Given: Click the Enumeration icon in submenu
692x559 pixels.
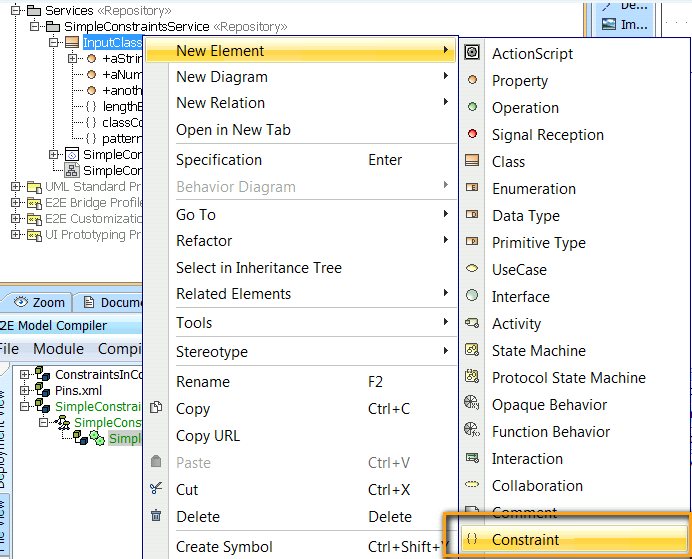Looking at the screenshot, I should pos(472,189).
